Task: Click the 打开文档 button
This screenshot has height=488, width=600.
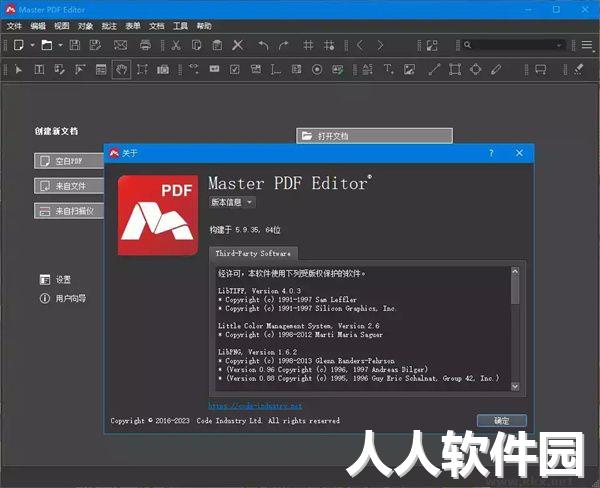Action: pos(374,136)
